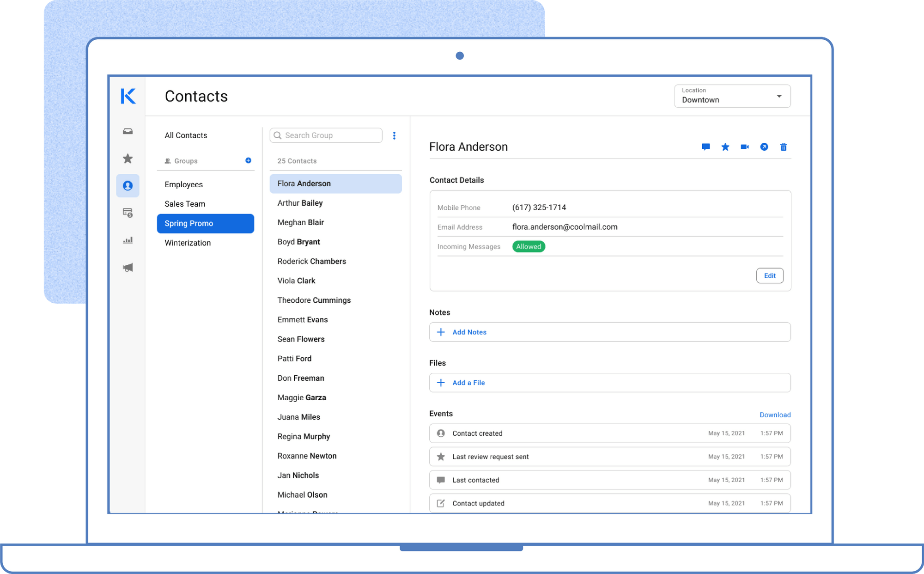
Task: Select contact Roderick Chambers
Action: click(x=311, y=261)
